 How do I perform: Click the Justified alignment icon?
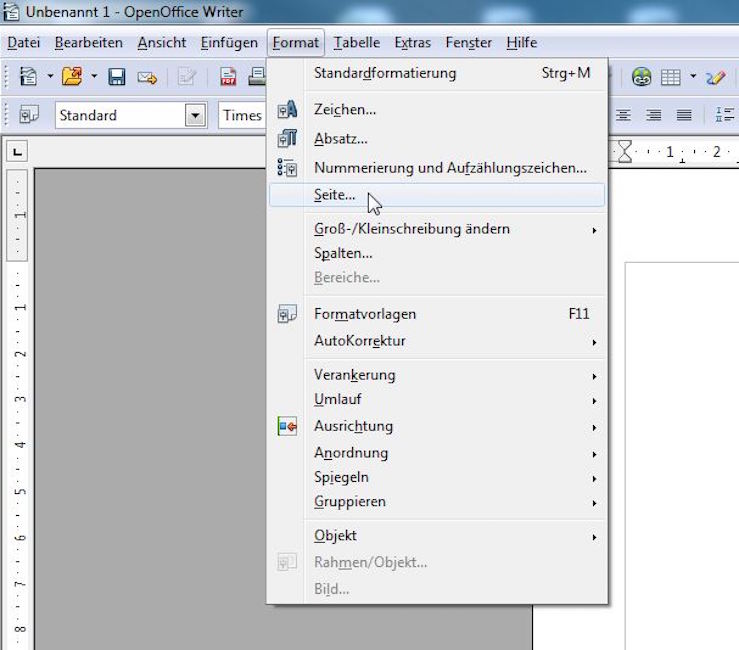[x=684, y=115]
